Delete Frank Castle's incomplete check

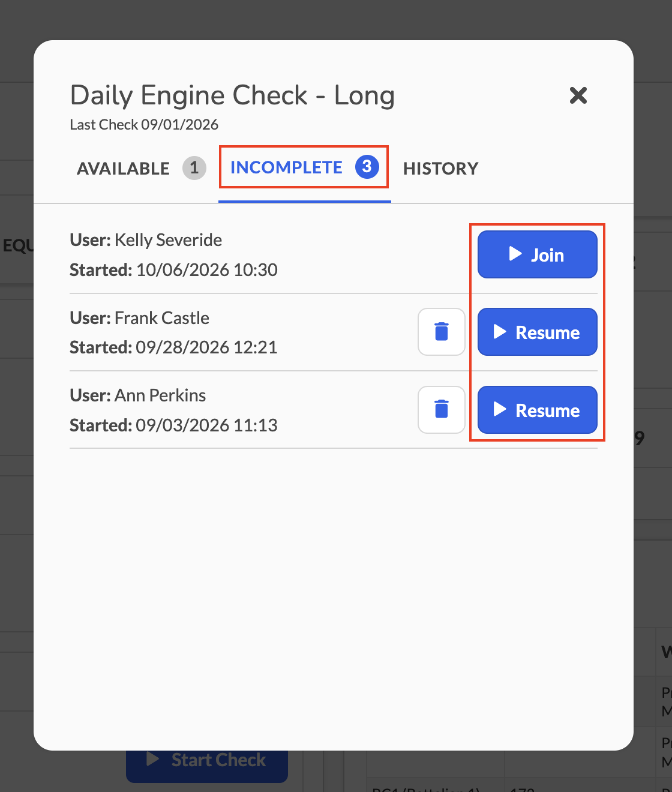click(442, 332)
